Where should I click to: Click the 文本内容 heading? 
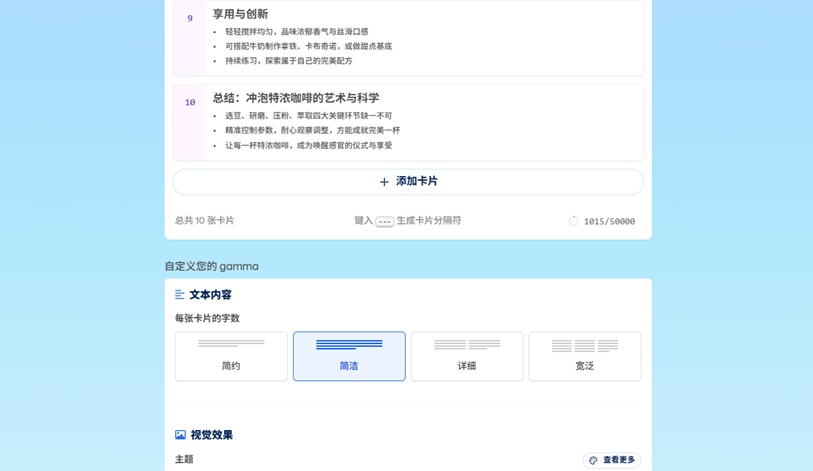[210, 295]
